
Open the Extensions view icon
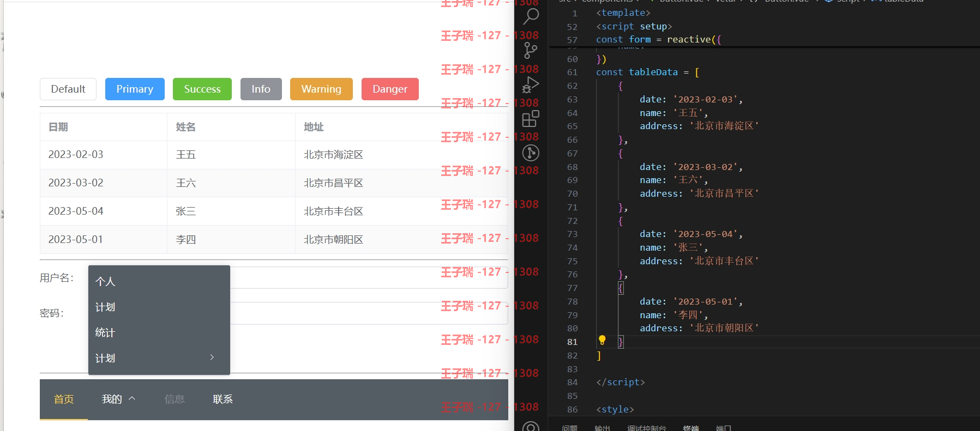click(x=531, y=118)
